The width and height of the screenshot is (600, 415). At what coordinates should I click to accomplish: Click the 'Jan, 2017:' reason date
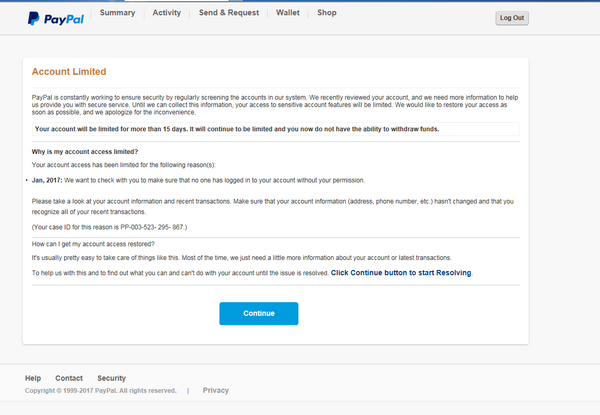[x=47, y=180]
